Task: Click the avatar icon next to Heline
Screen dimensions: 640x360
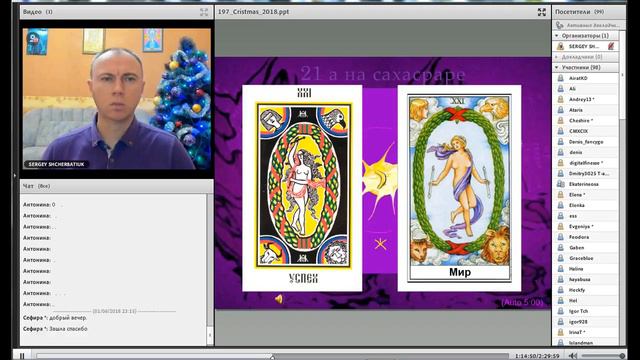Action: tap(560, 269)
